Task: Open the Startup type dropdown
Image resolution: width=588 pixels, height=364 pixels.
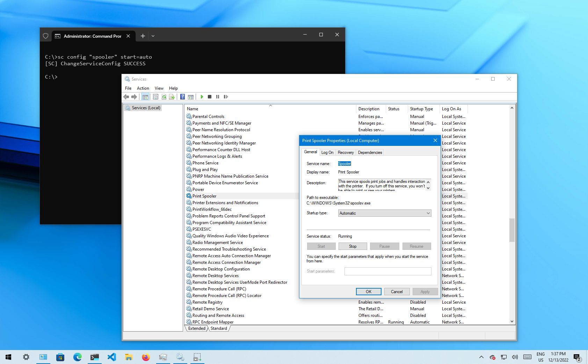Action: tap(384, 213)
